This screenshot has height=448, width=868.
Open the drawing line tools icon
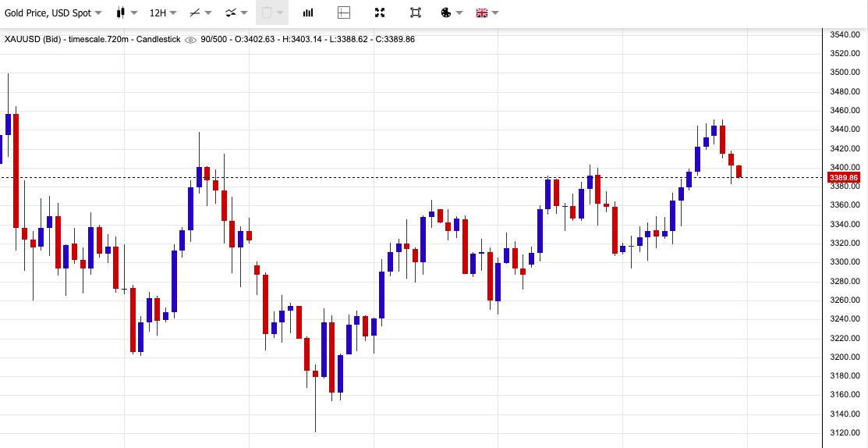(x=195, y=12)
